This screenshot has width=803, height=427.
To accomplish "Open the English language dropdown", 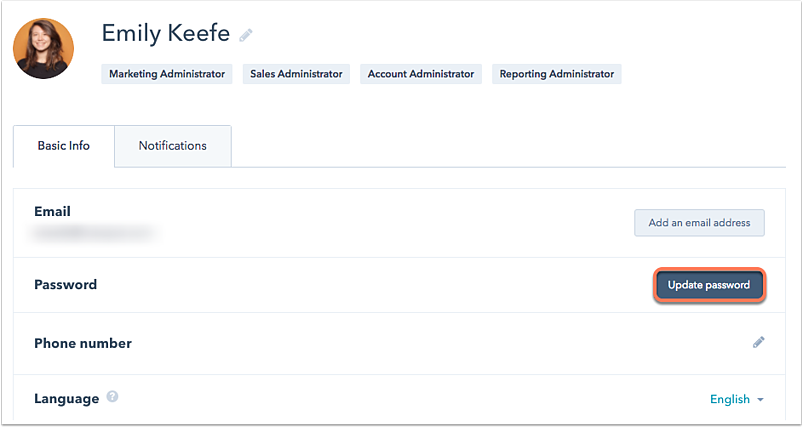I will click(x=730, y=399).
